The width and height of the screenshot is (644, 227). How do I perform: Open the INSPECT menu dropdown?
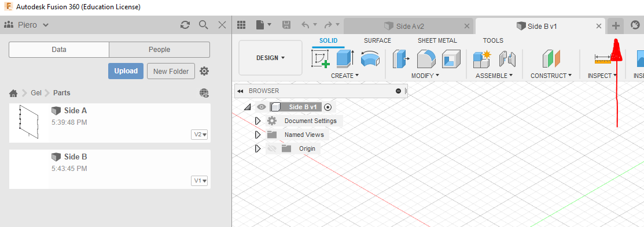click(x=602, y=76)
